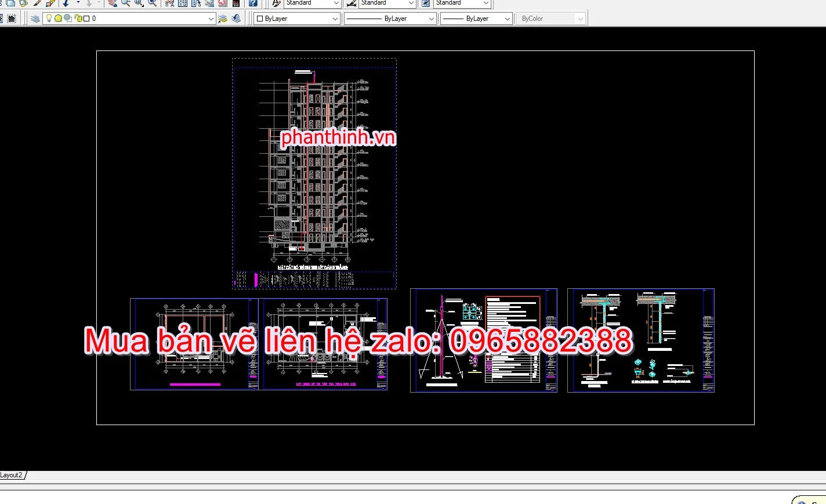Restore the previous layer state

click(x=236, y=19)
